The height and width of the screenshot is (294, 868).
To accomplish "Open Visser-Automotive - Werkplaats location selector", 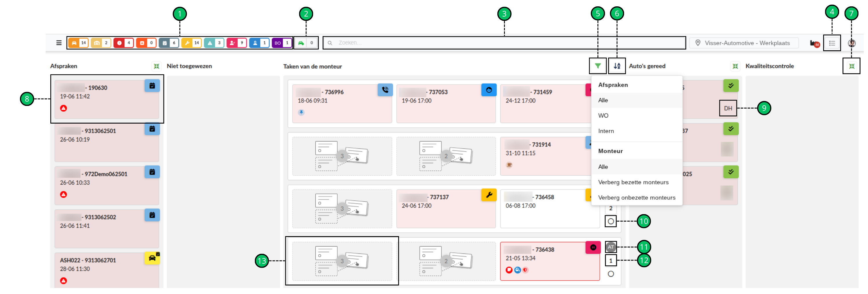I will click(x=743, y=43).
